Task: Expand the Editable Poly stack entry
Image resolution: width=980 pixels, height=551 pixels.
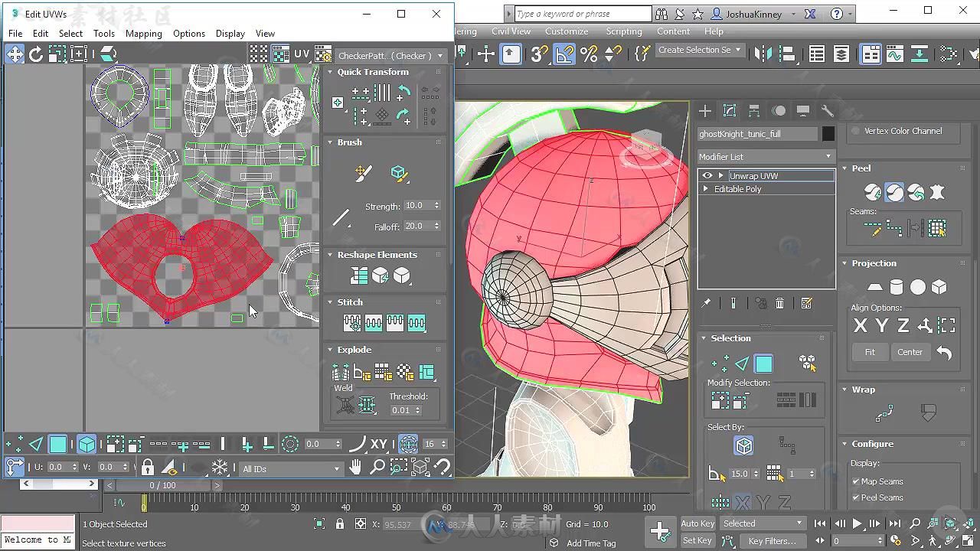Action: [705, 189]
